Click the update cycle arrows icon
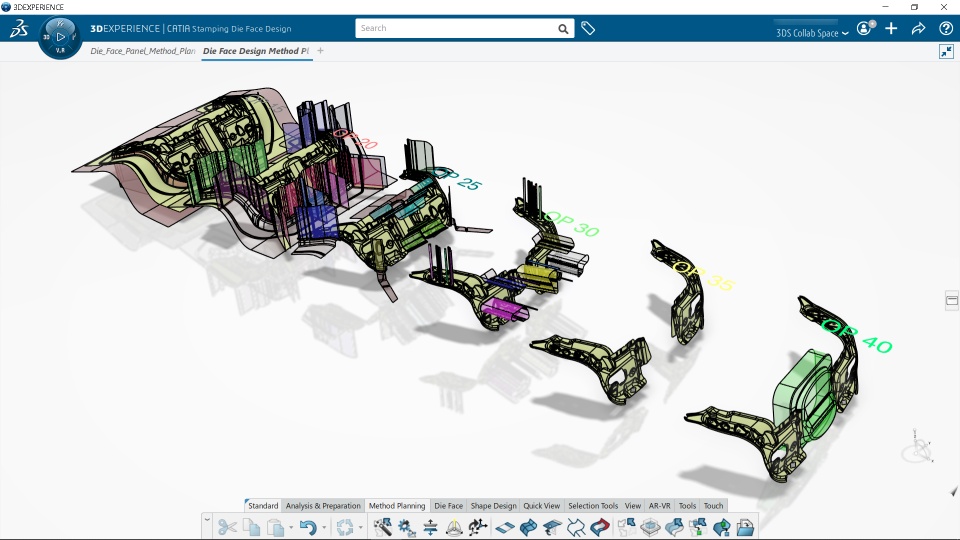Image resolution: width=960 pixels, height=540 pixels. [345, 527]
